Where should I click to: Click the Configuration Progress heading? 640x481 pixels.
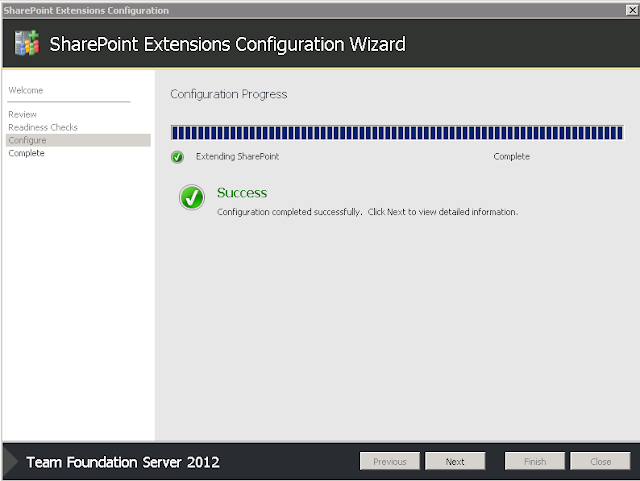pos(229,94)
